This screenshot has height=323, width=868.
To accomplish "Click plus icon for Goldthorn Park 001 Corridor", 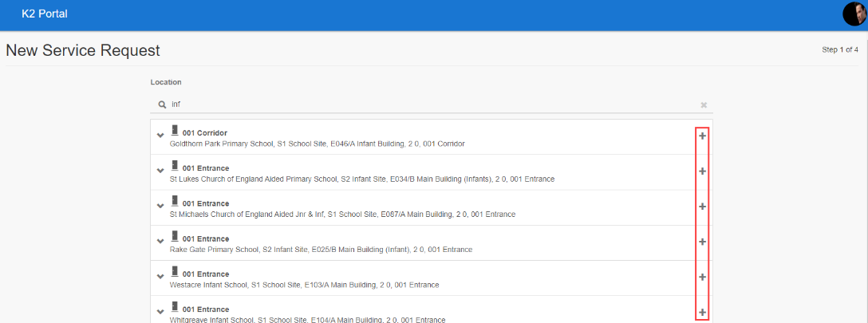I will tap(702, 136).
